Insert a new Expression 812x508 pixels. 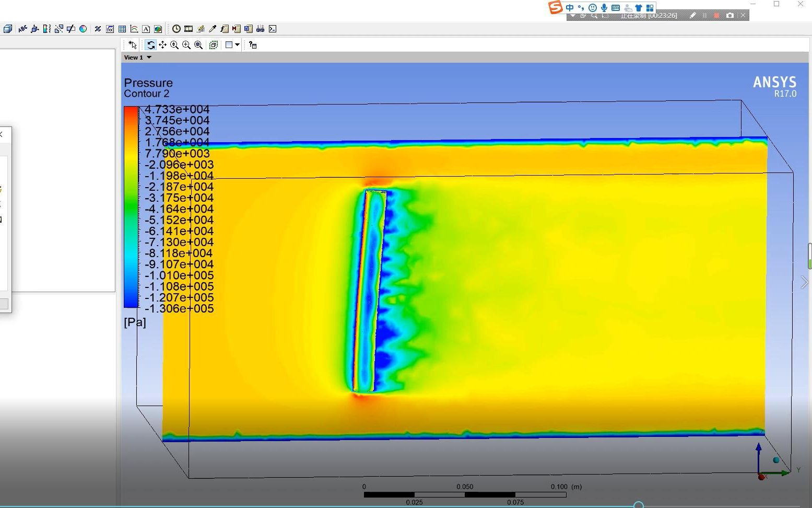(x=110, y=29)
